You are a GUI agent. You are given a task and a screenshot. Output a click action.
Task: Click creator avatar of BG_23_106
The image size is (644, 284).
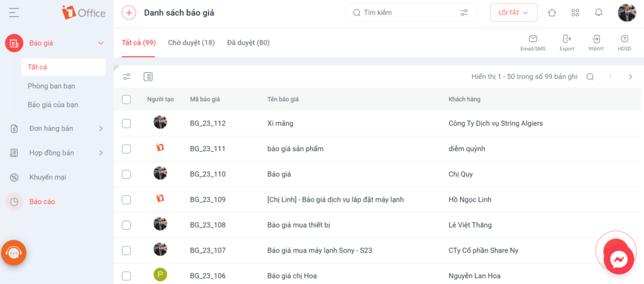click(x=160, y=275)
